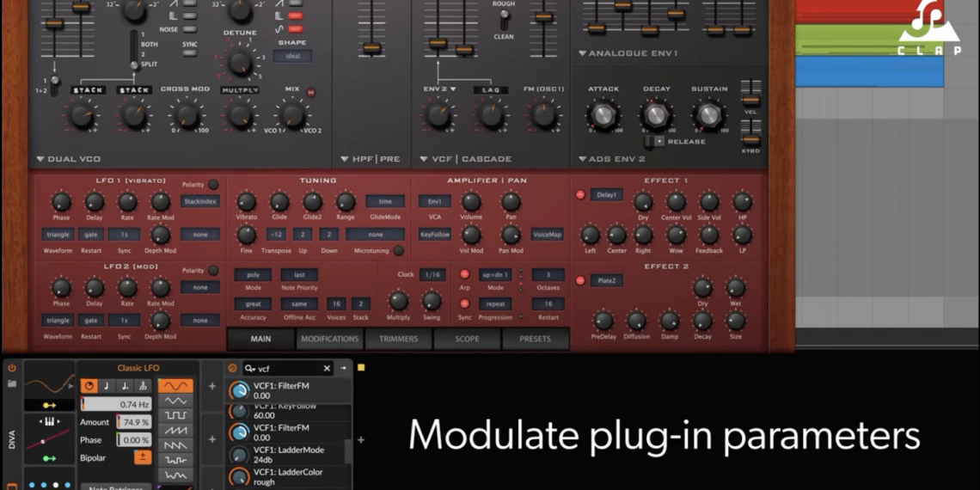This screenshot has height=490, width=980.
Task: Click the yellow LFO modulation routing arrow
Action: pos(49,406)
